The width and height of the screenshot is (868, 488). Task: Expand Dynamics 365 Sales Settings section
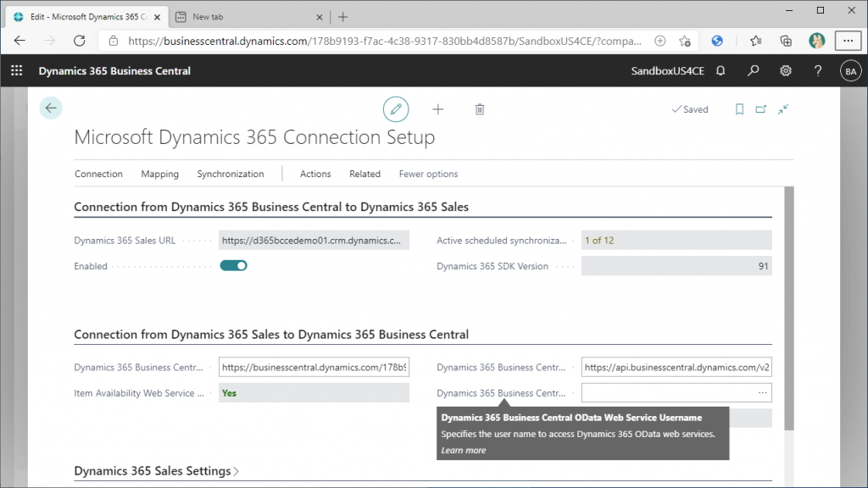pyautogui.click(x=157, y=471)
